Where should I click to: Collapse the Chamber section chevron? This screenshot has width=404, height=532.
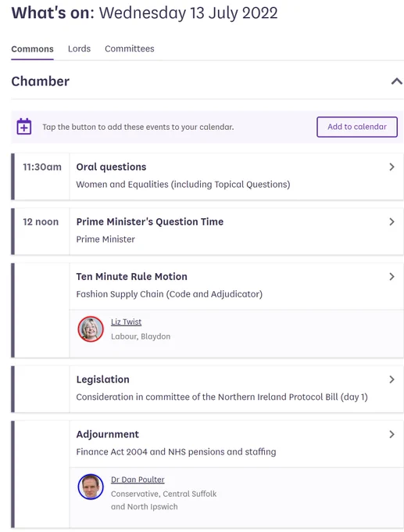point(396,81)
